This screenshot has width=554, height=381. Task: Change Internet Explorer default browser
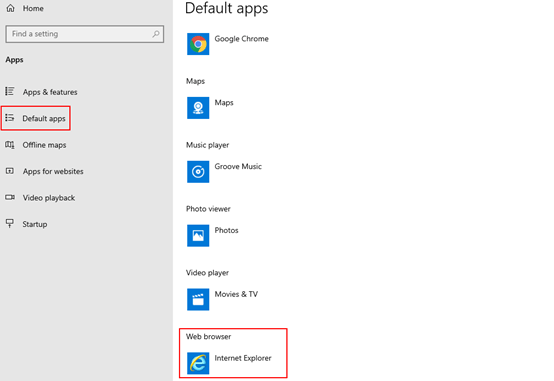pos(243,358)
